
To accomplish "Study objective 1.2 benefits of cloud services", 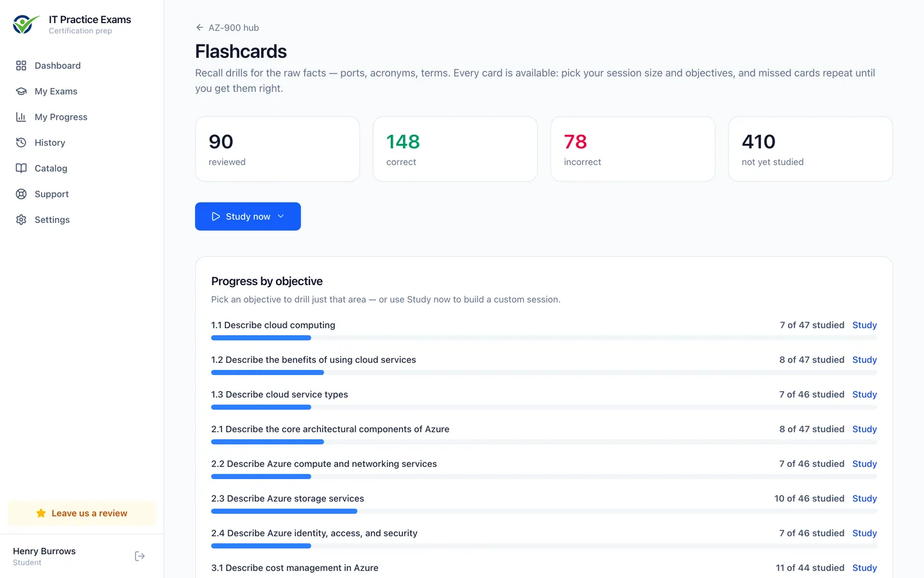I will (x=864, y=360).
